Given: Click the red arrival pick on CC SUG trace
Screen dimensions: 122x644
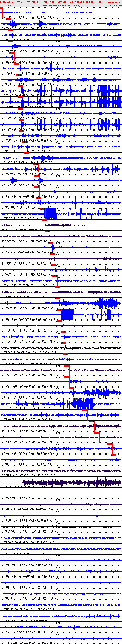Looking at the screenshot, I should click(17, 64).
